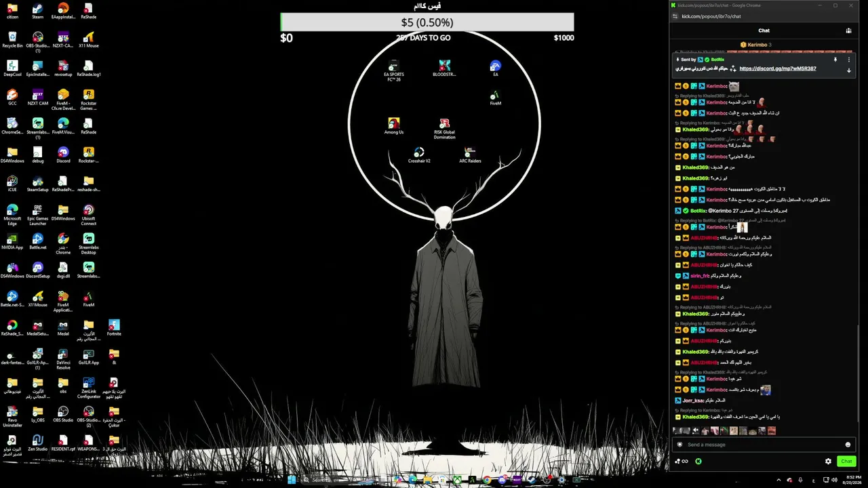This screenshot has width=868, height=488.
Task: Select the iCUE desktop icon
Action: (x=12, y=184)
